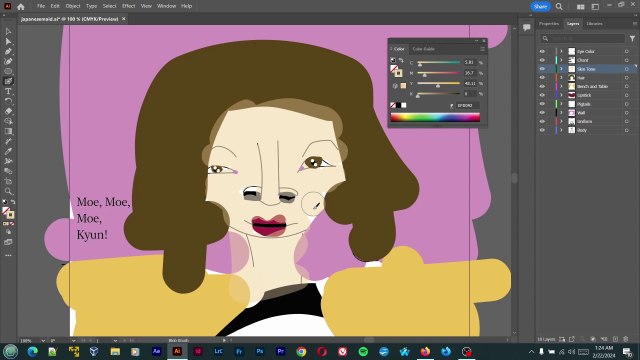Screen dimensions: 640x360
Task: Open Photoshop from taskbar
Action: pyautogui.click(x=260, y=351)
